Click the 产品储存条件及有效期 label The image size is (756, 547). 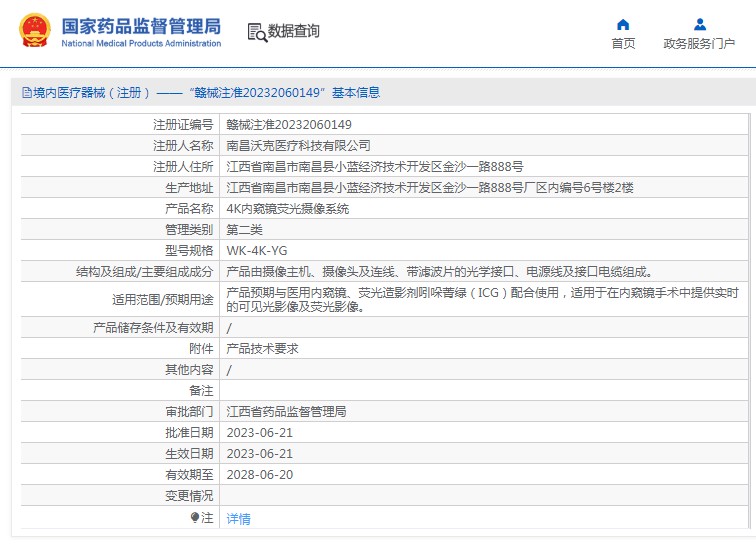153,328
